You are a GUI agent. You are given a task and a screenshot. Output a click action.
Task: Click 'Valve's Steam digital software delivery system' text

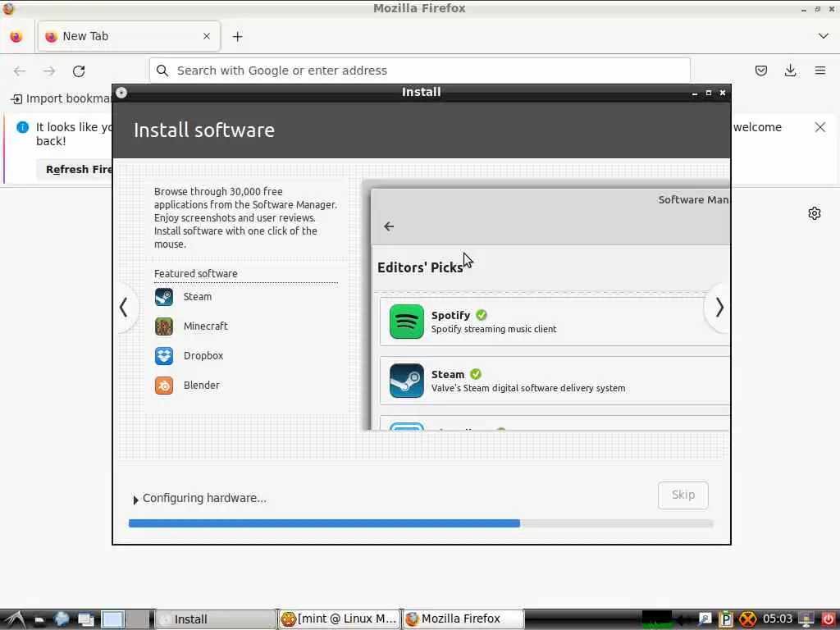pyautogui.click(x=528, y=388)
